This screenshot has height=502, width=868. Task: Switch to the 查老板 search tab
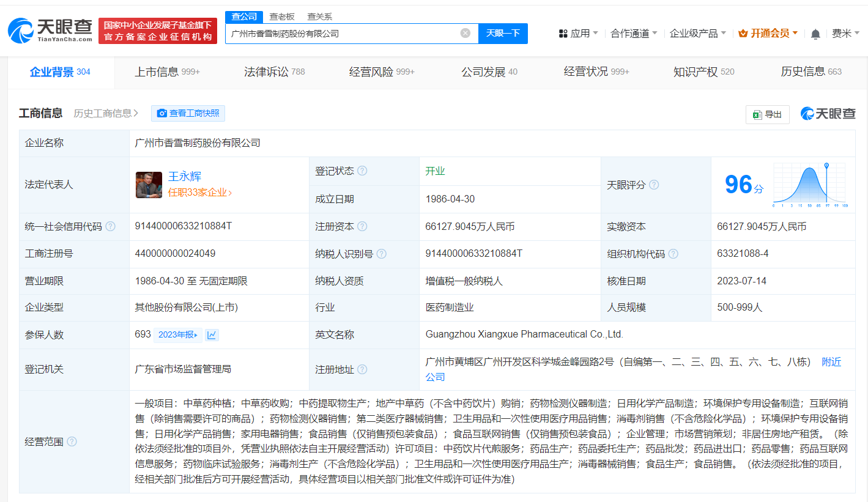click(x=281, y=17)
